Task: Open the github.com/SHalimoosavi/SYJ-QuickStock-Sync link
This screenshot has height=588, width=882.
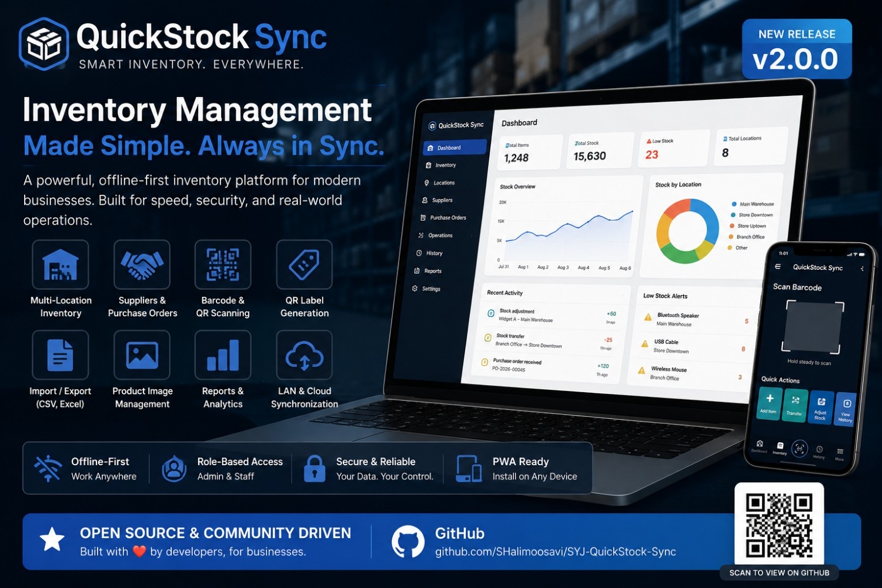Action: (x=555, y=552)
